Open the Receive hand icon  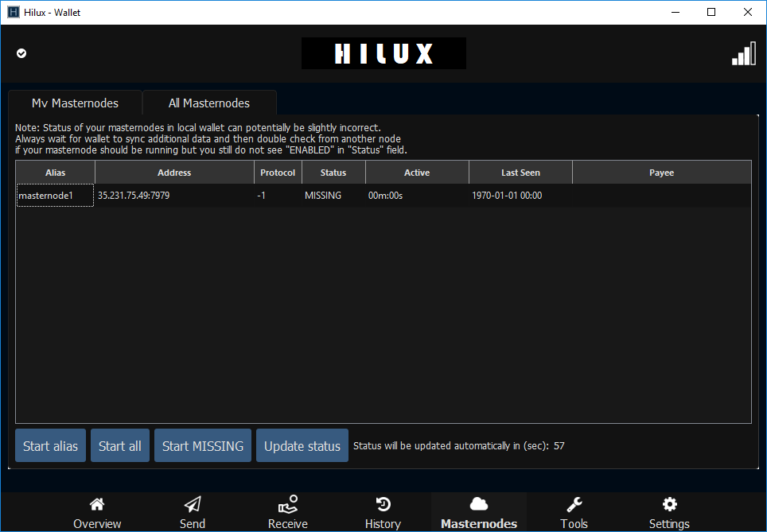(288, 504)
